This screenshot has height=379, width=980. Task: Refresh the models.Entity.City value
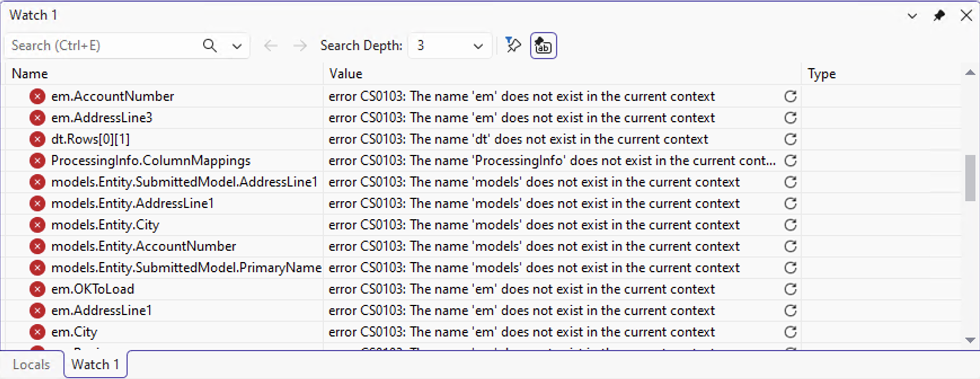[790, 225]
